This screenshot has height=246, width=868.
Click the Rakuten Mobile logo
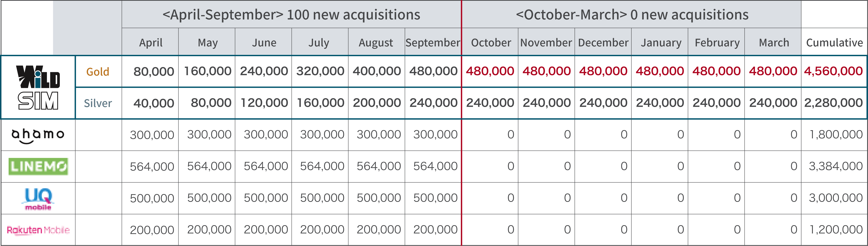click(38, 230)
